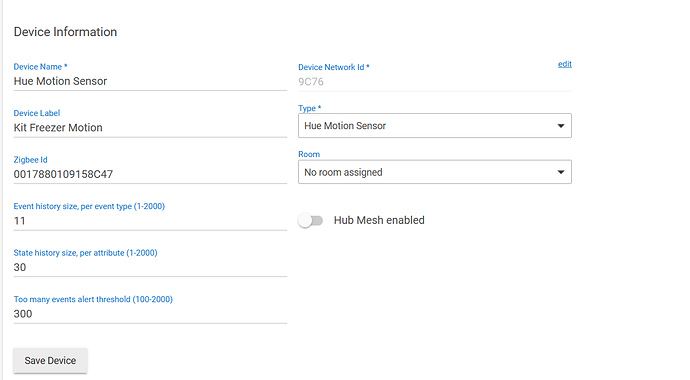690x380 pixels.
Task: Click the Hub Mesh enabled label
Action: [379, 220]
